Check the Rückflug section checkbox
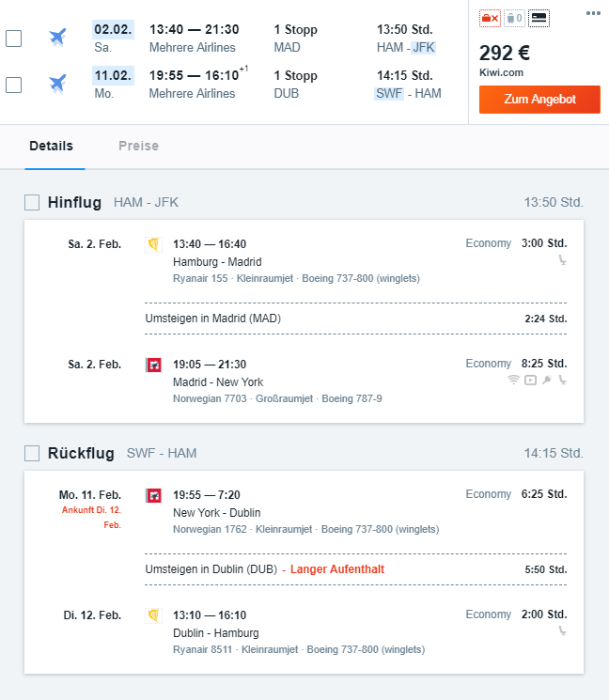Viewport: 609px width, 700px height. coord(32,453)
